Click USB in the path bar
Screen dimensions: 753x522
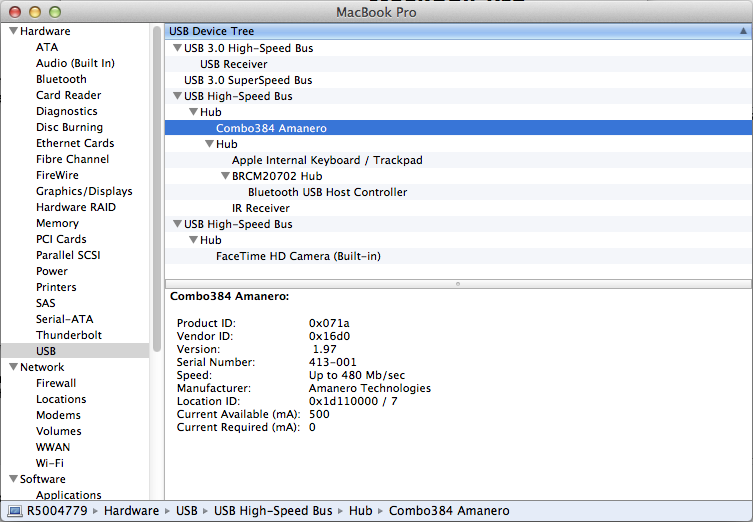click(x=186, y=510)
